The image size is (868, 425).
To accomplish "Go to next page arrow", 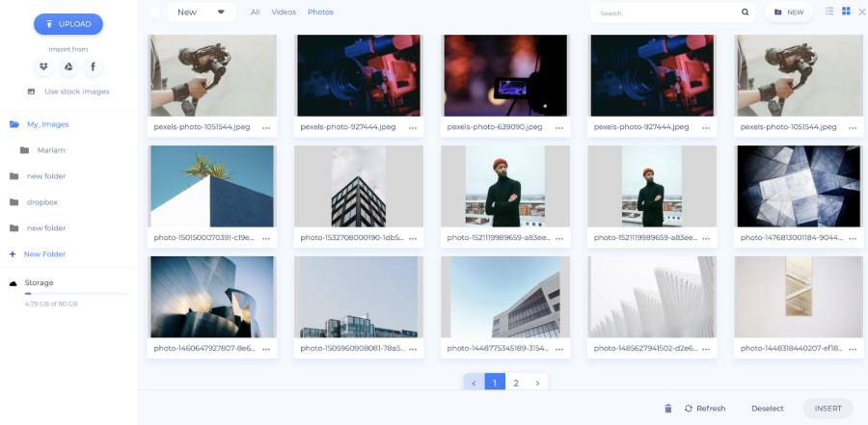I will pyautogui.click(x=537, y=382).
